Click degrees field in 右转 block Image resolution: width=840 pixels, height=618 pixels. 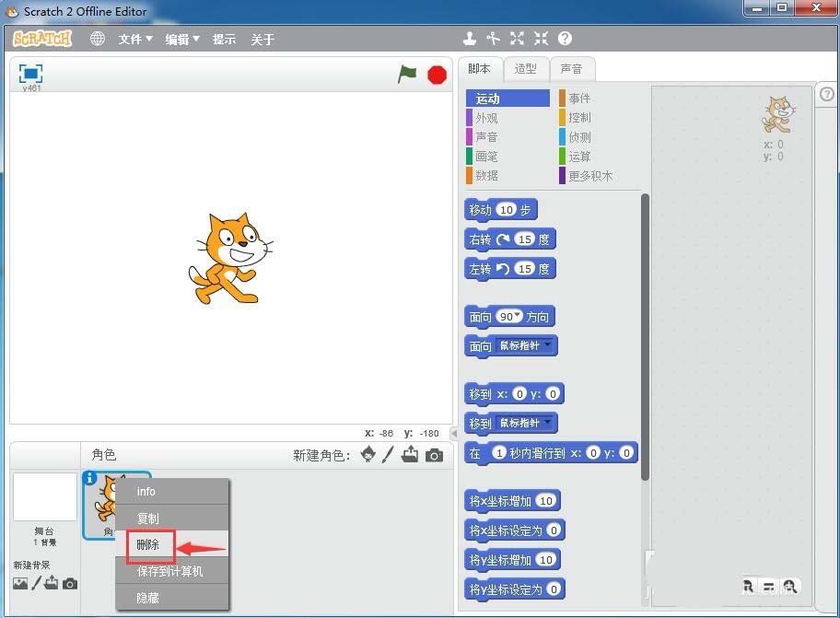524,239
